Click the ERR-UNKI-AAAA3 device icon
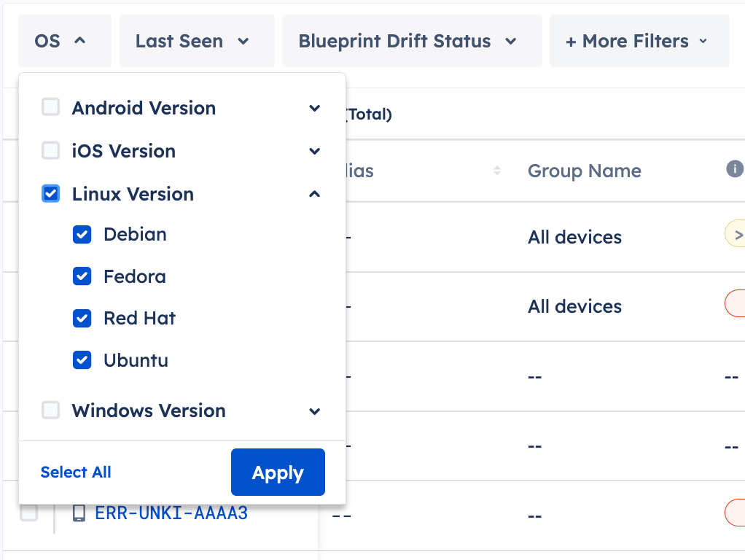745x560 pixels. click(79, 513)
